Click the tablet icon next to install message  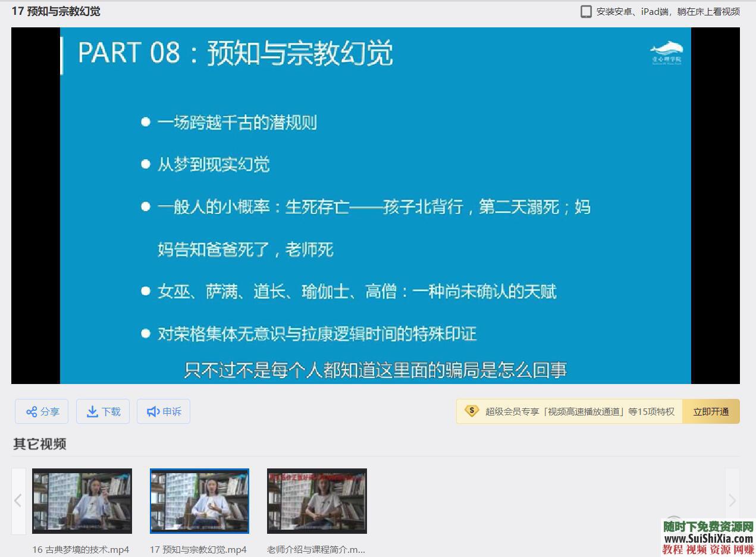click(x=586, y=11)
